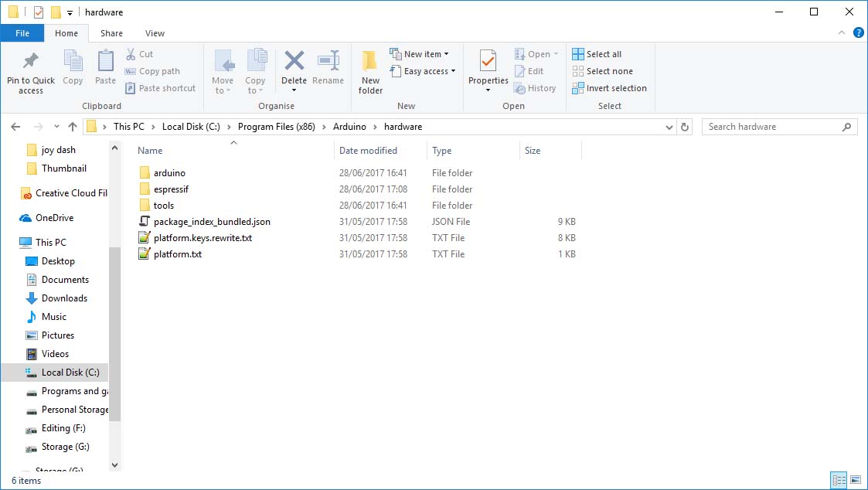The width and height of the screenshot is (868, 490).
Task: Open Desktop in navigation pane
Action: tap(57, 261)
